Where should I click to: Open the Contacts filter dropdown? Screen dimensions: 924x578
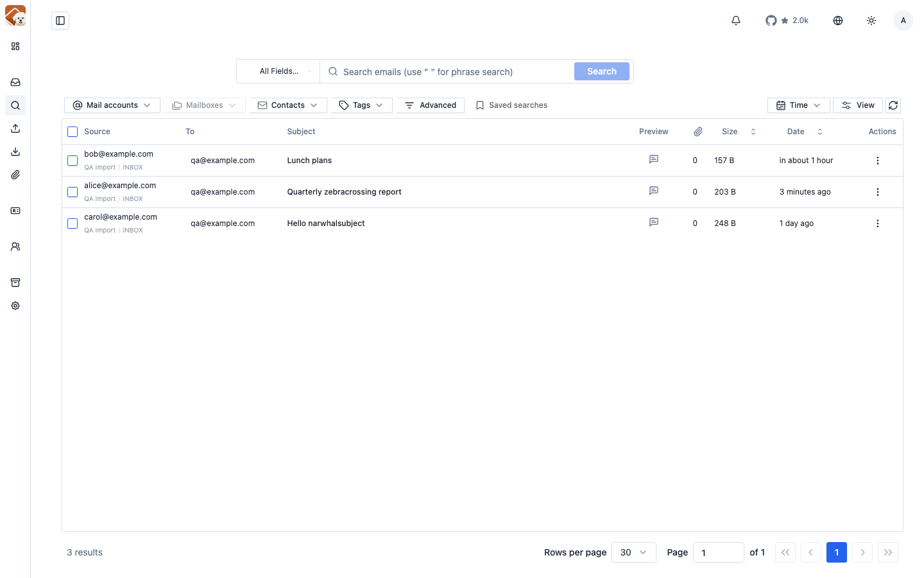[x=288, y=105]
